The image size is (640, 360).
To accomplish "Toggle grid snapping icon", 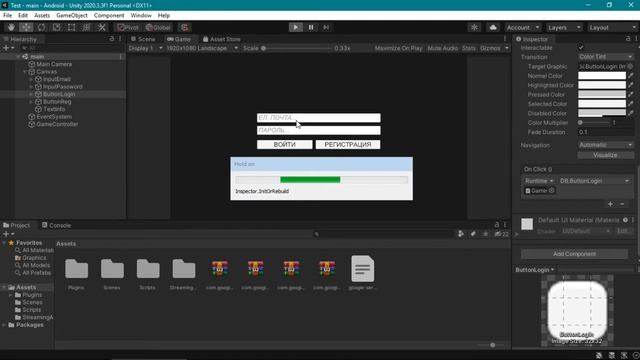I will pyautogui.click(x=184, y=27).
